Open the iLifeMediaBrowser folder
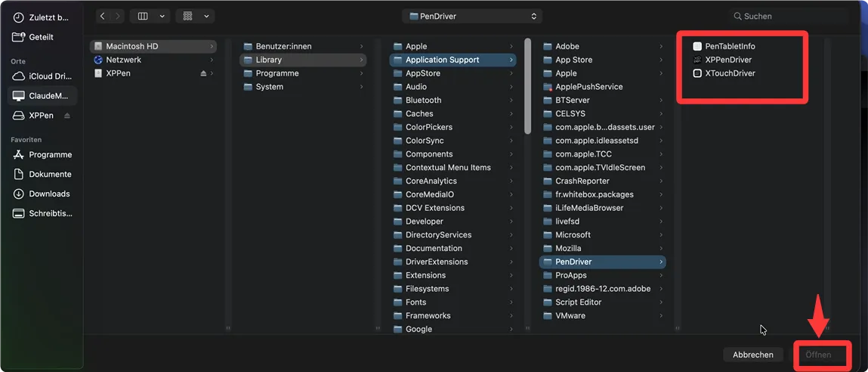 (x=603, y=208)
